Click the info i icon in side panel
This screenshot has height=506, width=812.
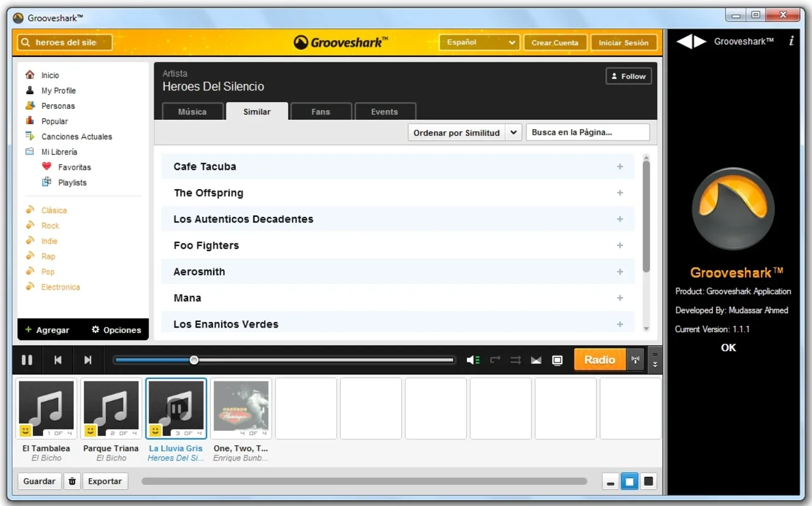pyautogui.click(x=791, y=41)
